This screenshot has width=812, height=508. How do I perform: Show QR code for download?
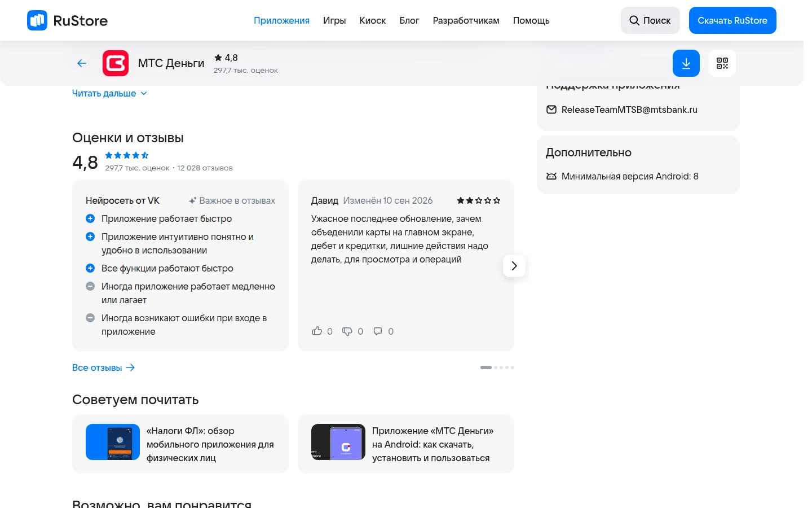722,63
